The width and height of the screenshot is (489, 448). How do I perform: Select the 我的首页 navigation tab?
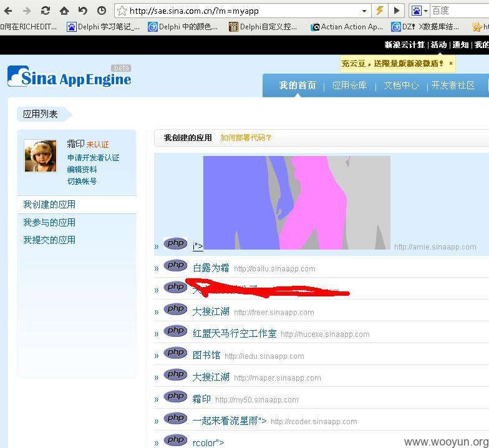298,85
